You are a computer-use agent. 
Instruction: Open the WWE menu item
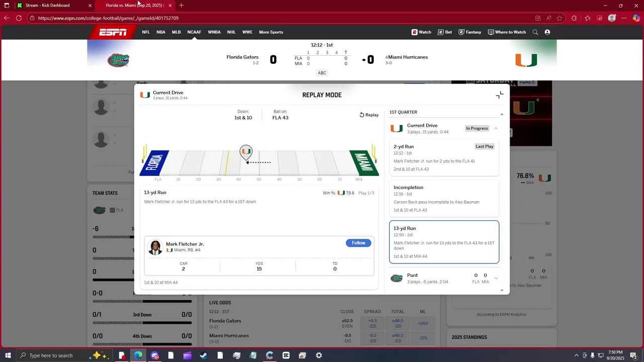tap(248, 32)
